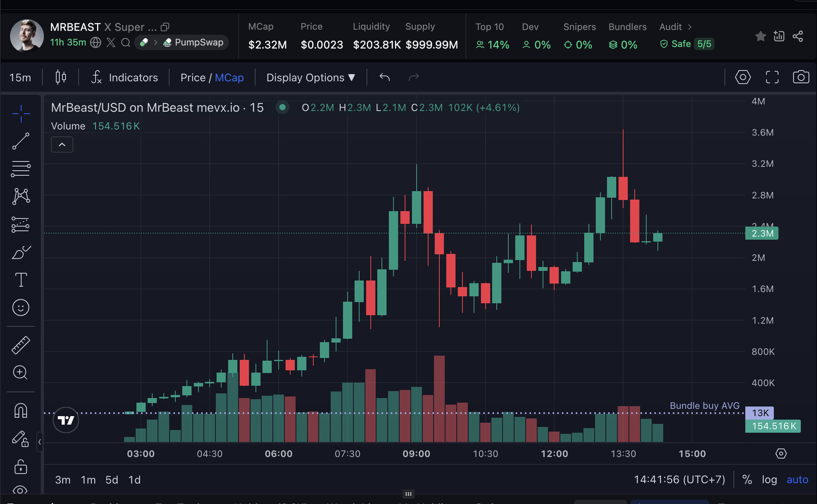This screenshot has height=504, width=817.
Task: Click the 13K bundle average label
Action: click(x=760, y=413)
